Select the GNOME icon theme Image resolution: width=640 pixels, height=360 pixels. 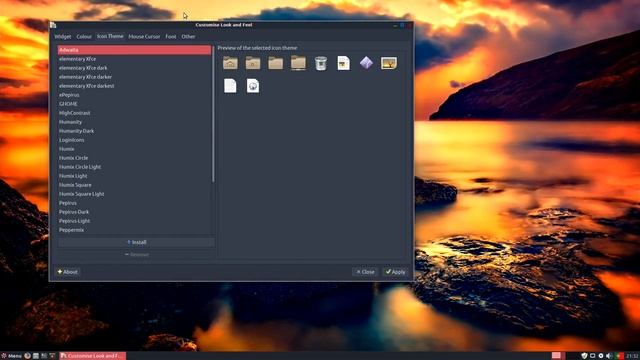coord(135,104)
